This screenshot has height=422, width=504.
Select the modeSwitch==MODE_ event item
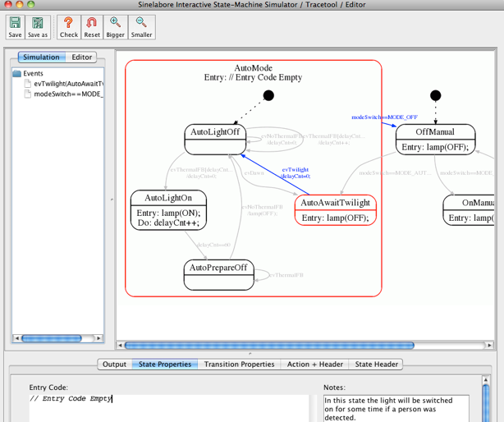tap(67, 94)
